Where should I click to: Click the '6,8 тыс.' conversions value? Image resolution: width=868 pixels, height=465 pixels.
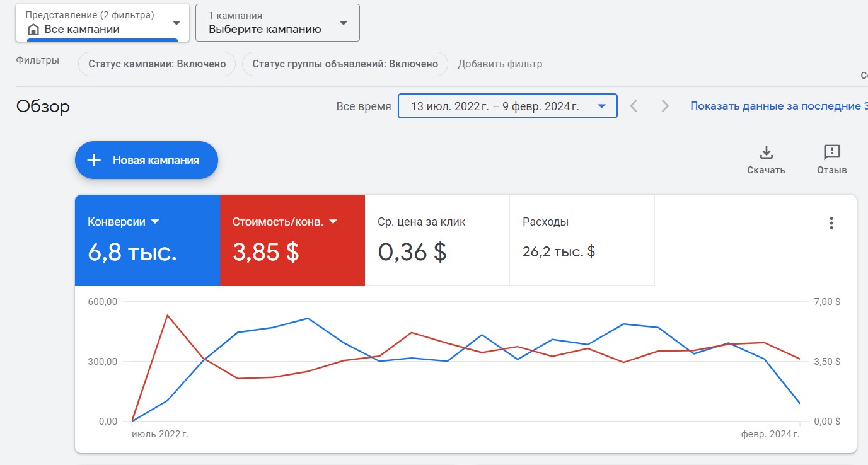(132, 252)
